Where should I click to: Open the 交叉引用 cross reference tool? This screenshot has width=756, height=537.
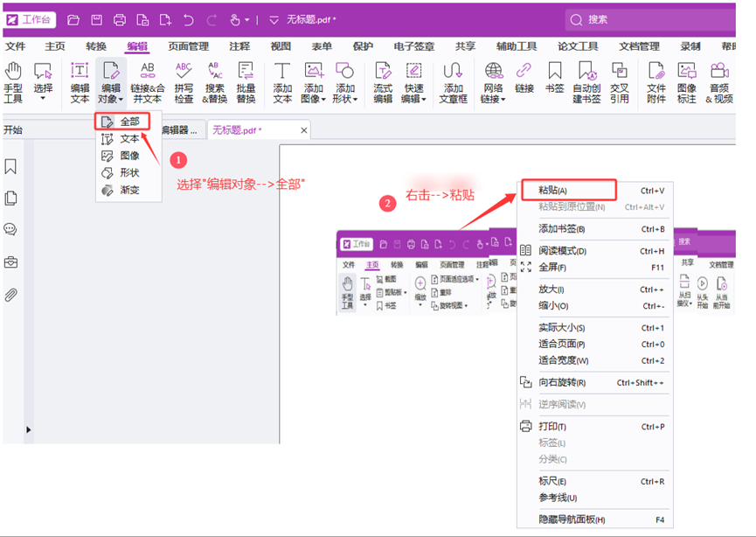(619, 81)
